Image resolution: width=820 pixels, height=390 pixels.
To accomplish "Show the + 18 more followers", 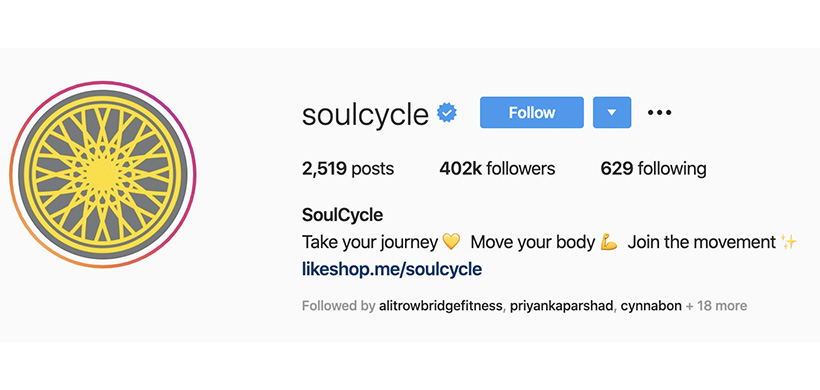I will (x=716, y=306).
